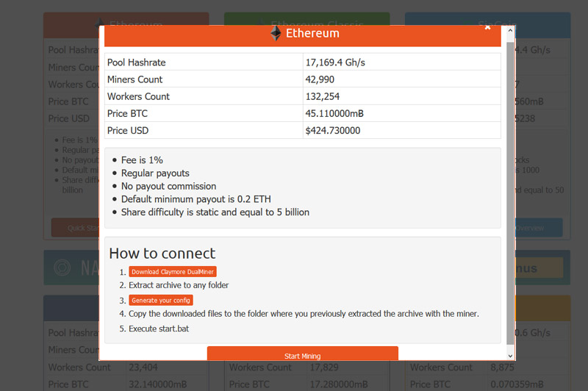Click the No payout commission bullet

tap(169, 186)
